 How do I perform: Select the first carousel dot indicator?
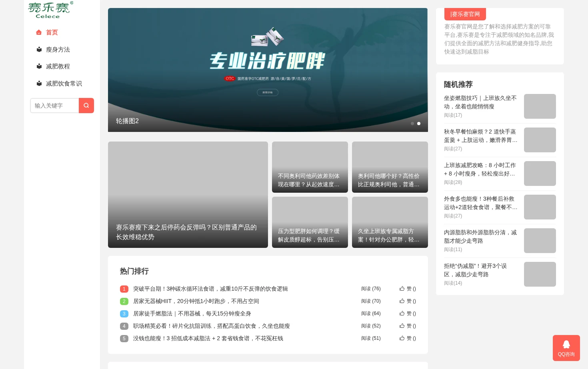[x=412, y=124]
